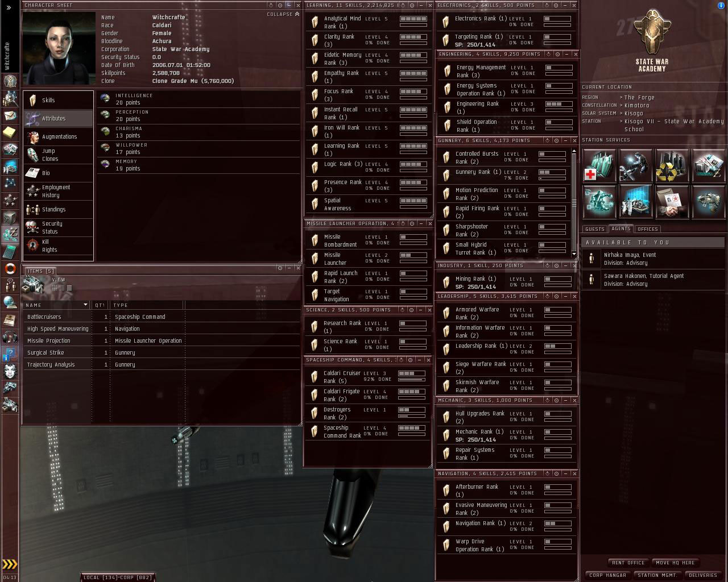Pin the Industry skills window

[557, 265]
